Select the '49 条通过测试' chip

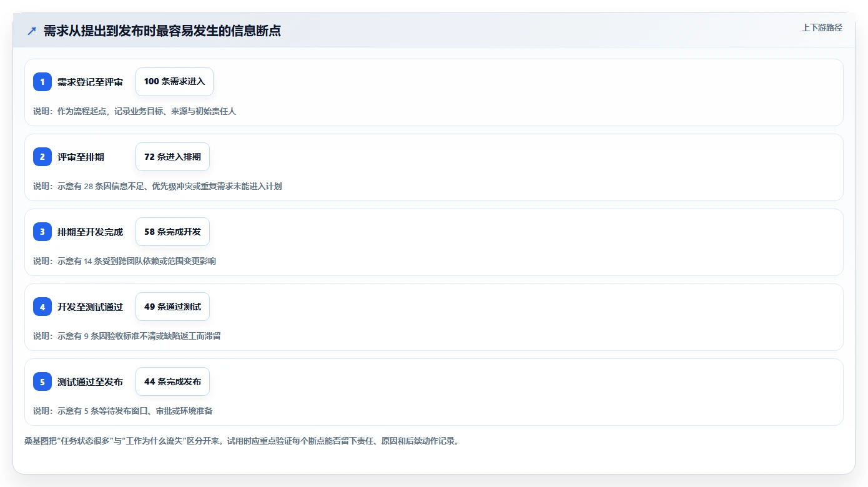pos(172,307)
